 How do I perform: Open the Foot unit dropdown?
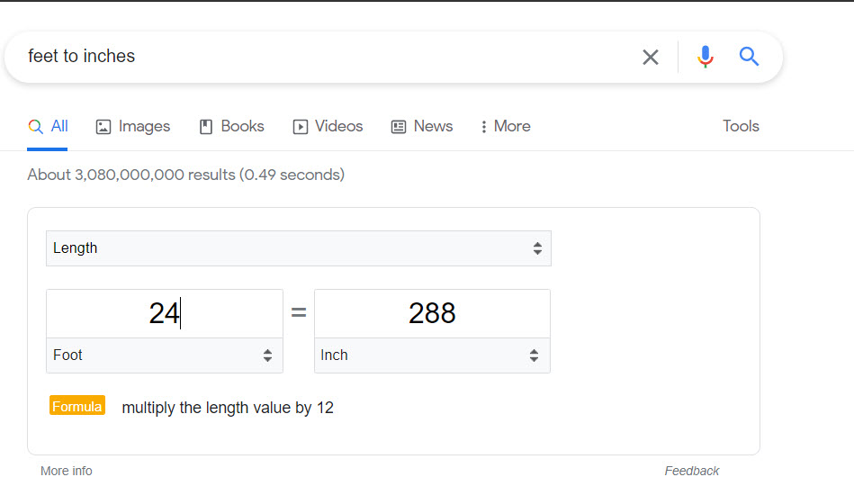coord(165,355)
